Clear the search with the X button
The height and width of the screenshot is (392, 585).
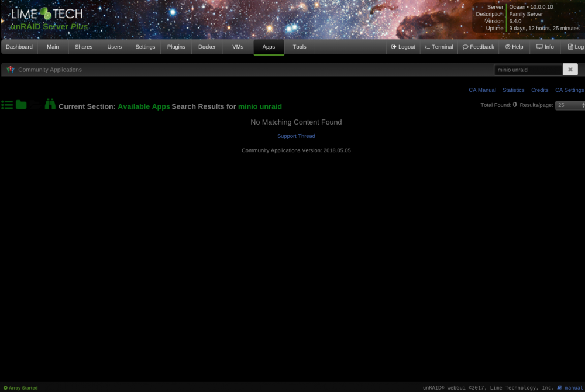tap(570, 70)
